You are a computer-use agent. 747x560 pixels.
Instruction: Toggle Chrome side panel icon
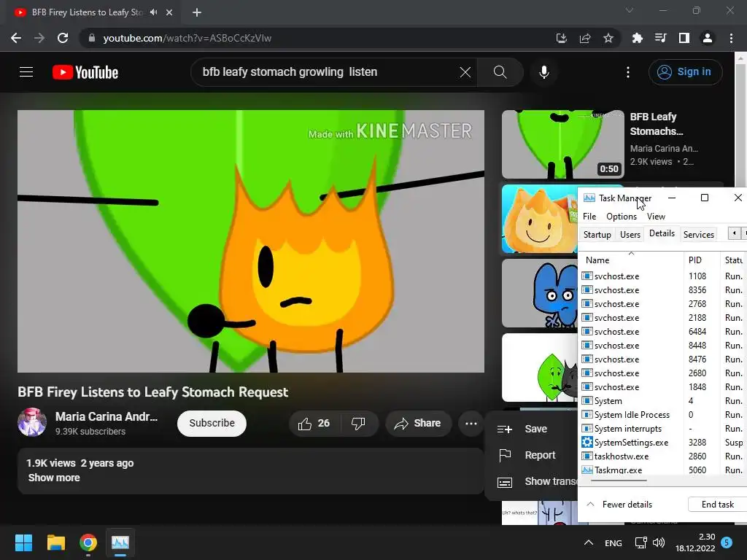(x=684, y=38)
